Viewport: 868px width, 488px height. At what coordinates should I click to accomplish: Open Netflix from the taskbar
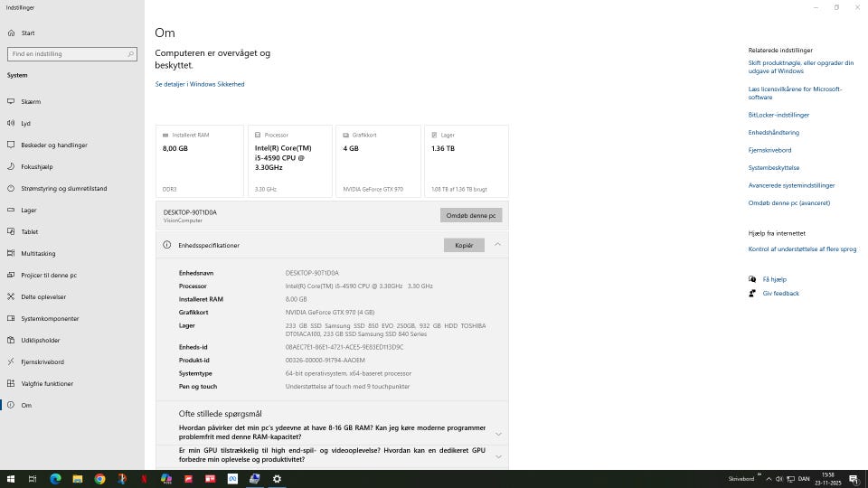coord(144,479)
